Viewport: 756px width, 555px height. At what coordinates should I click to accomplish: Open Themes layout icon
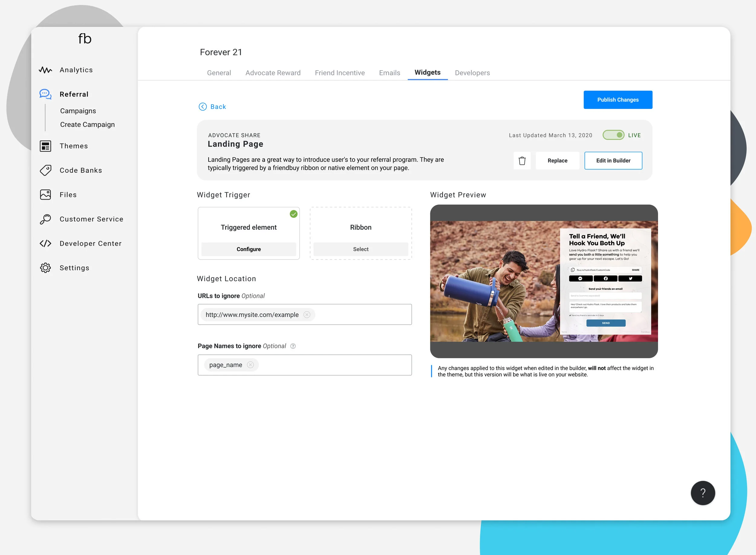(45, 146)
